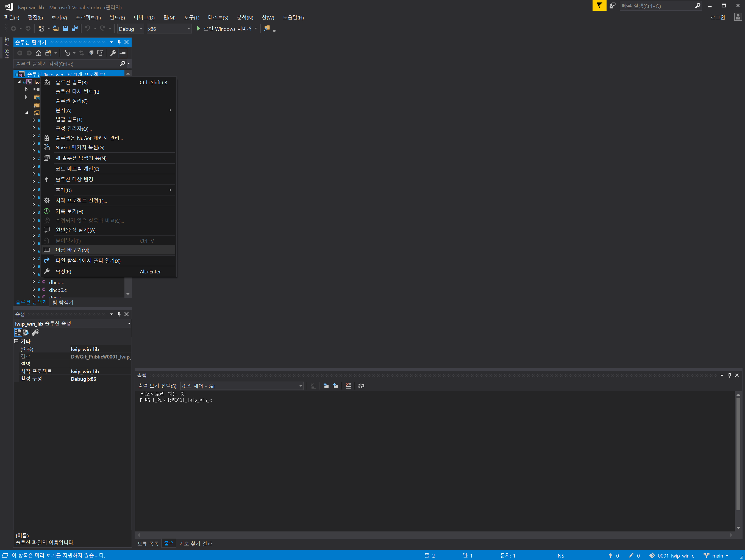Click the Solution Explorer search input field

pos(67,64)
